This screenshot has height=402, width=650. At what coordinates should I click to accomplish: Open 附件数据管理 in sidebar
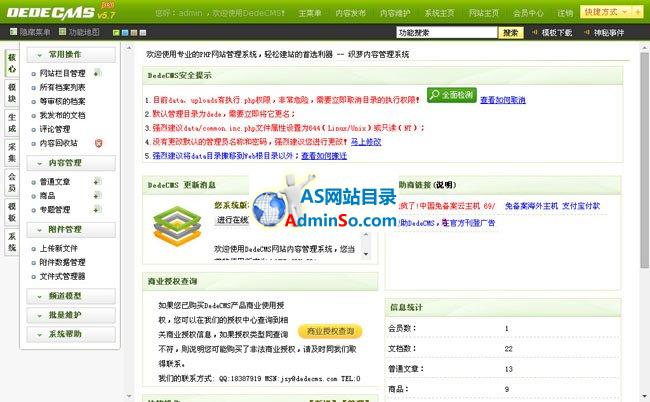point(62,262)
